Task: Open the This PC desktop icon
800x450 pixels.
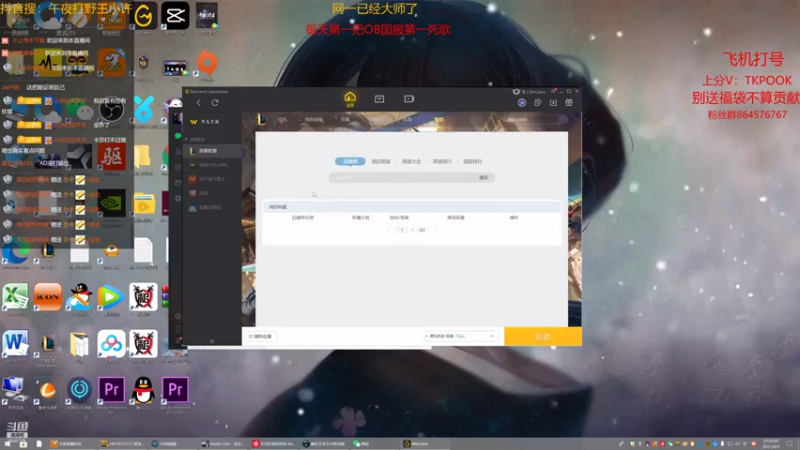Action: [x=14, y=390]
